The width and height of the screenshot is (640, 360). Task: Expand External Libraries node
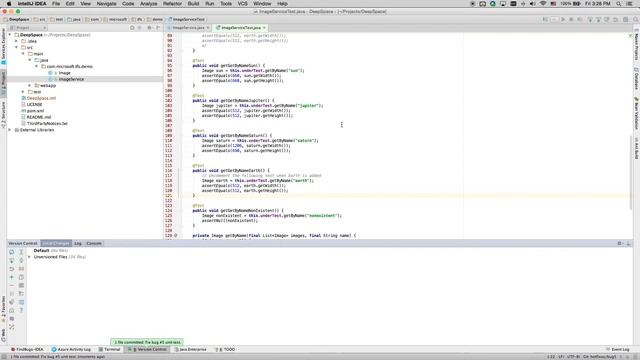pyautogui.click(x=10, y=130)
